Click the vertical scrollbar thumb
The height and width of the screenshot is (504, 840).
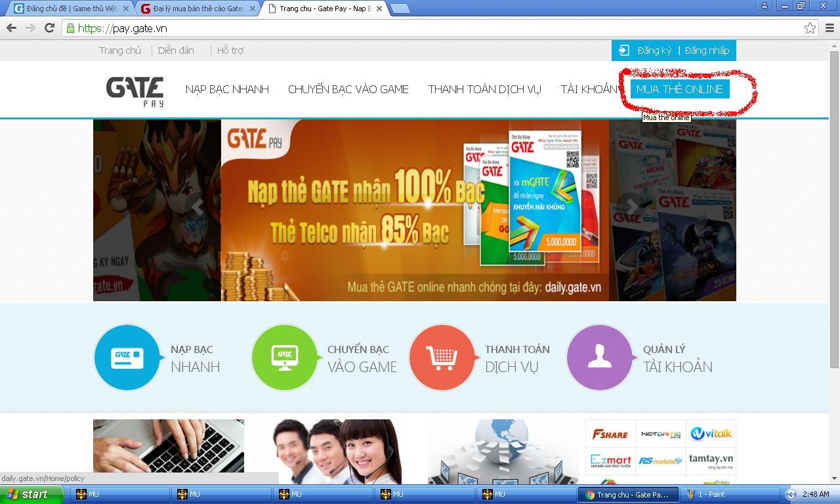click(834, 209)
